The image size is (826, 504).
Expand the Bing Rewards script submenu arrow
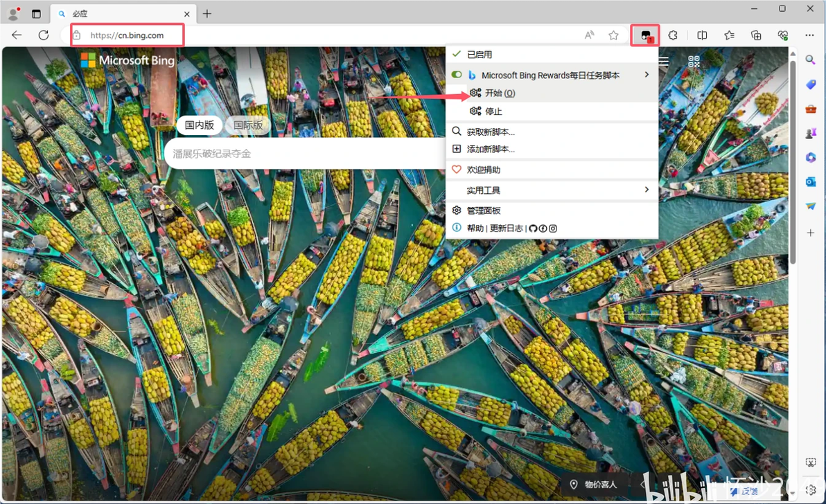(x=647, y=75)
